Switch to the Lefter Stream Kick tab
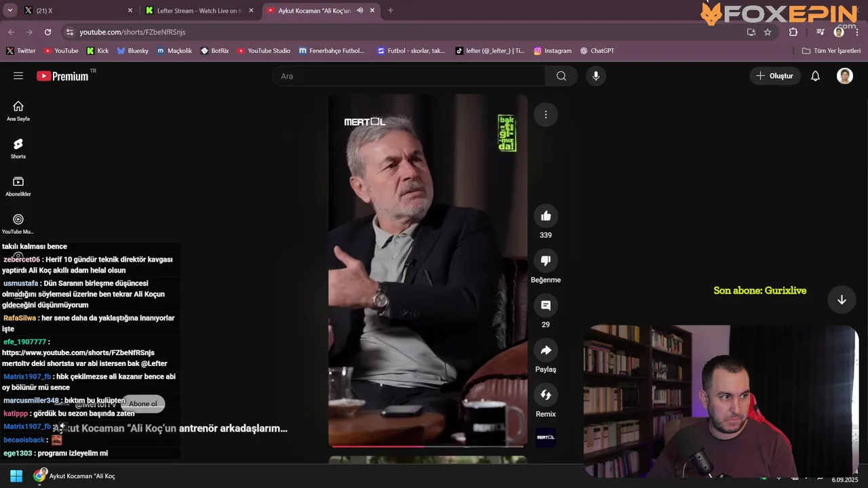 coord(199,10)
